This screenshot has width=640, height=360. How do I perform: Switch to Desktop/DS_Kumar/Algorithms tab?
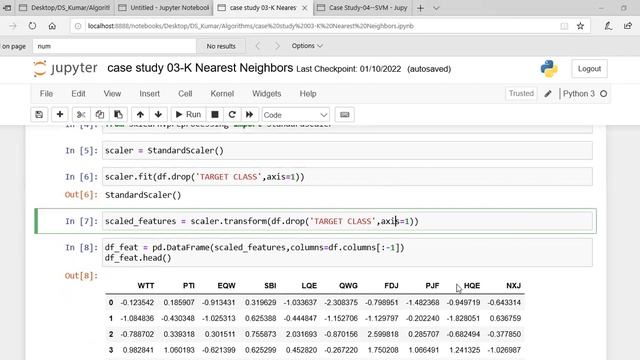[64, 8]
